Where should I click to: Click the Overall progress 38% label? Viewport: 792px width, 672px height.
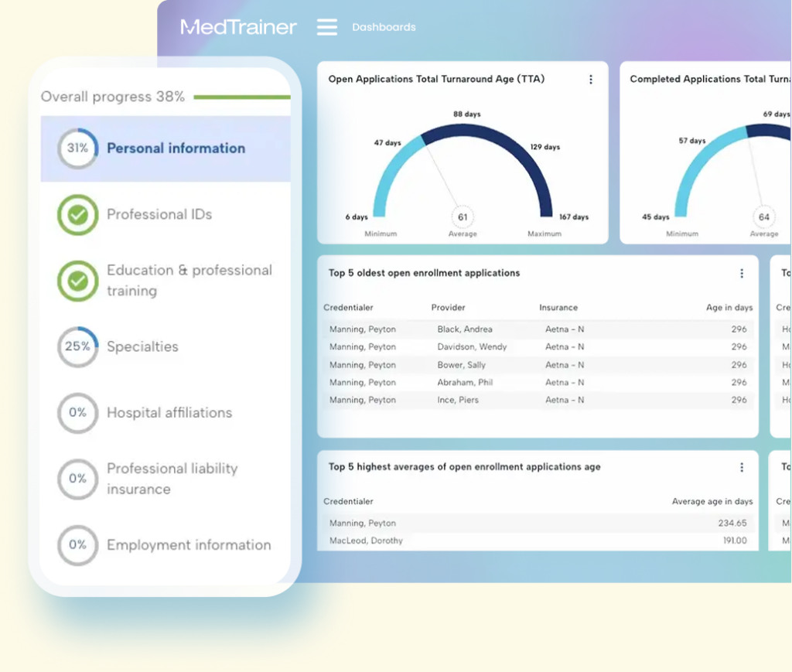(x=113, y=97)
